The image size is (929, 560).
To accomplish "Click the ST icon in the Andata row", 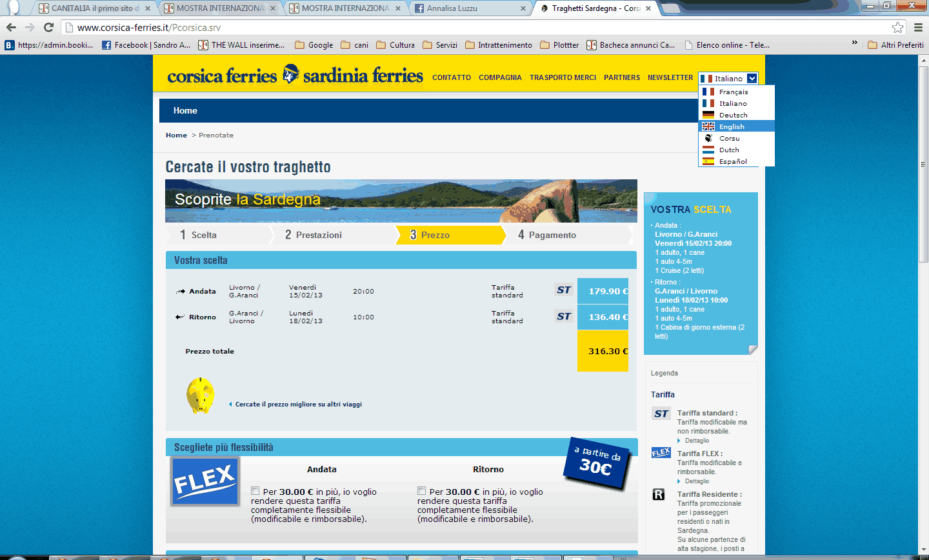I will click(564, 290).
